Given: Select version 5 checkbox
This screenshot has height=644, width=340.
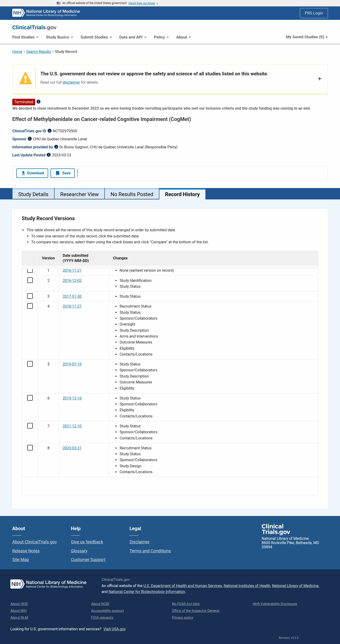Looking at the screenshot, I should (30, 364).
